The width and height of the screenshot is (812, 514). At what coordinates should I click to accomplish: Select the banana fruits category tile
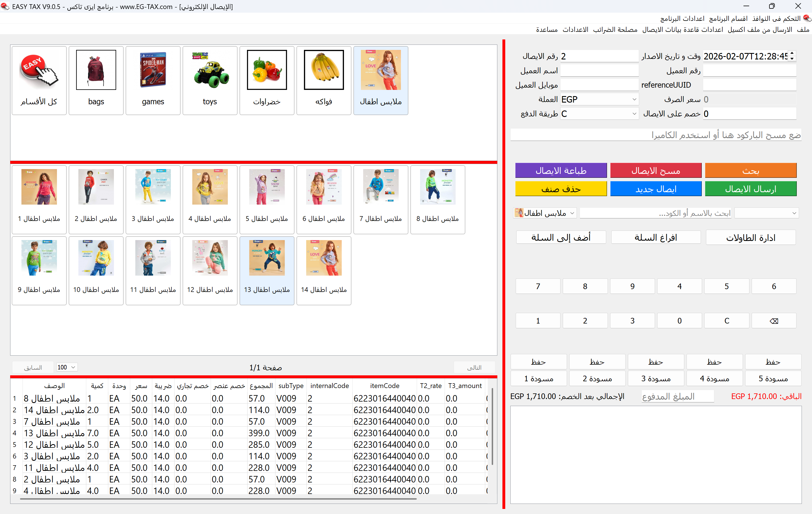click(x=324, y=70)
